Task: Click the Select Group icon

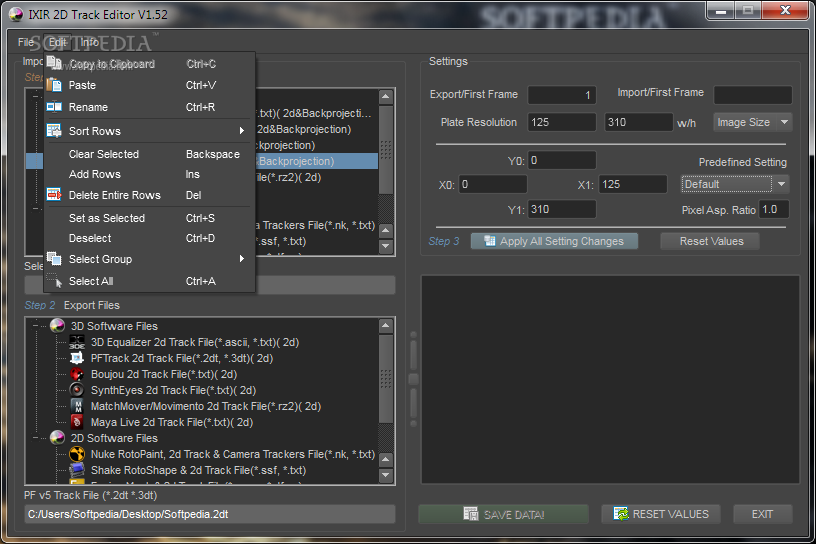Action: (x=54, y=259)
